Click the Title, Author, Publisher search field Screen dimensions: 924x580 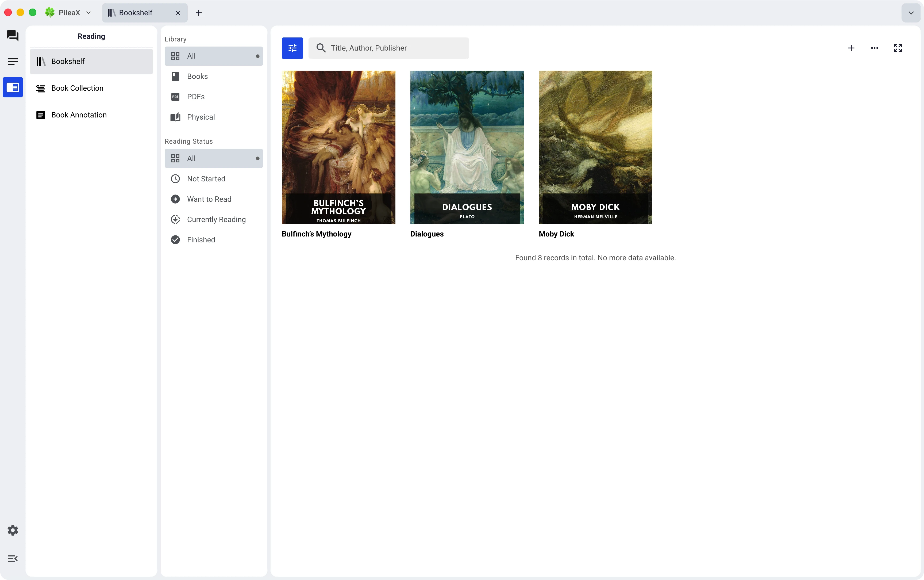[388, 48]
